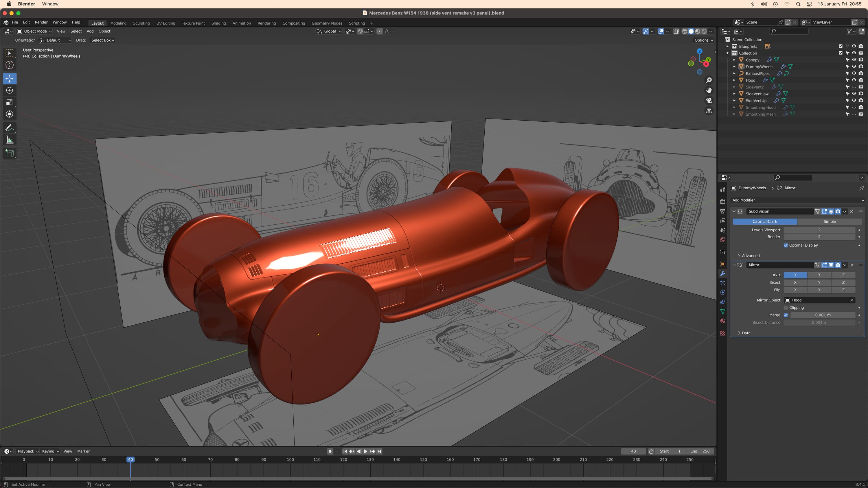Remove the Mirror modifier
This screenshot has width=868, height=488.
click(x=852, y=265)
